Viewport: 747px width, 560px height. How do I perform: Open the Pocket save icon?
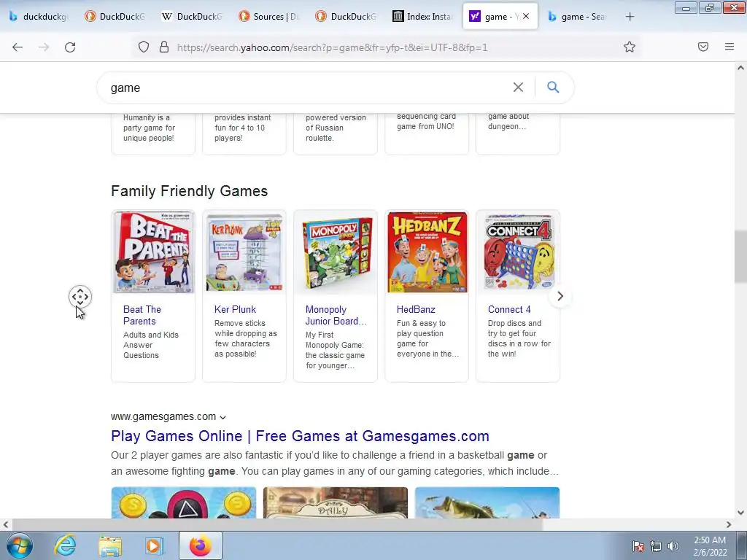pos(703,47)
